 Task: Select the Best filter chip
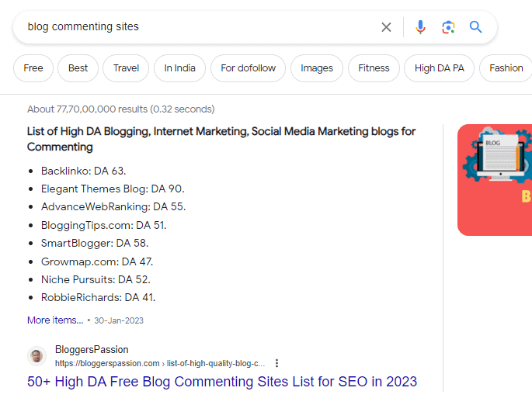pos(78,68)
